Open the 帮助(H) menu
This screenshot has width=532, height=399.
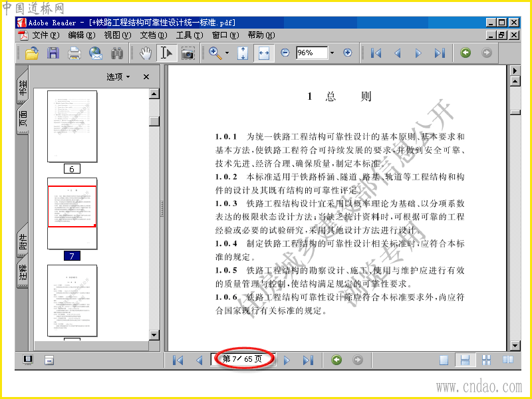261,35
